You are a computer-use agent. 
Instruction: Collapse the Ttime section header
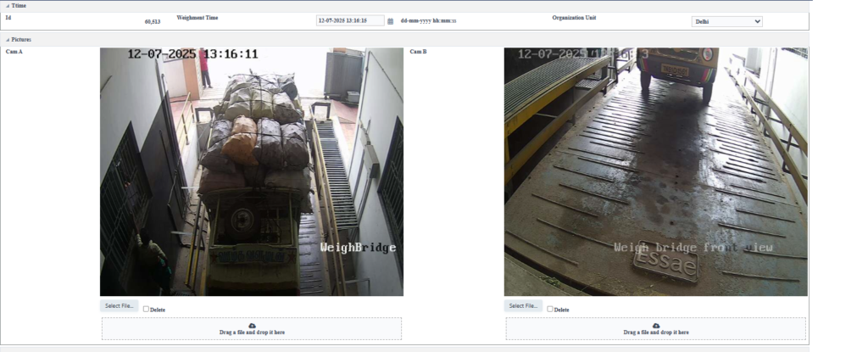(x=19, y=6)
